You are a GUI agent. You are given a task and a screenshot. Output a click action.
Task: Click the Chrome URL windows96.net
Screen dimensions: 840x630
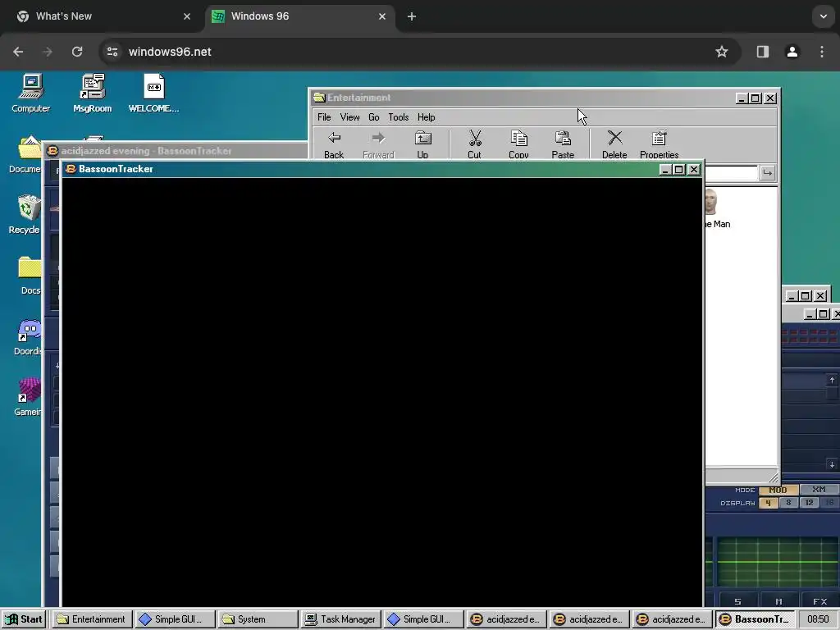pos(170,52)
